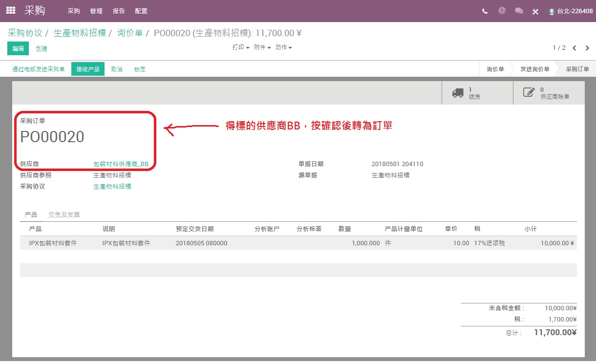Open the apps grid menu icon
The image size is (596, 364).
pyautogui.click(x=10, y=10)
